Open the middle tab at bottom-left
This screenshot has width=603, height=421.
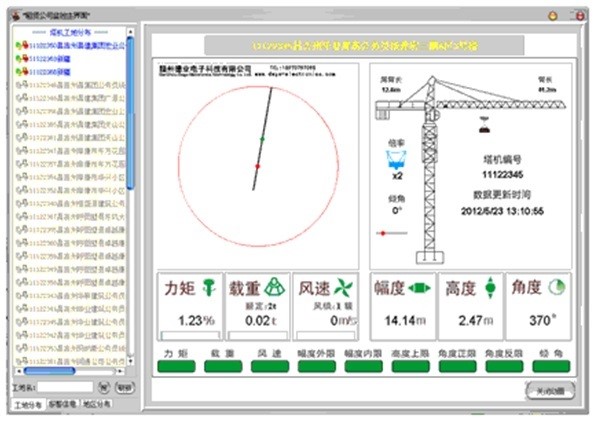coord(63,404)
